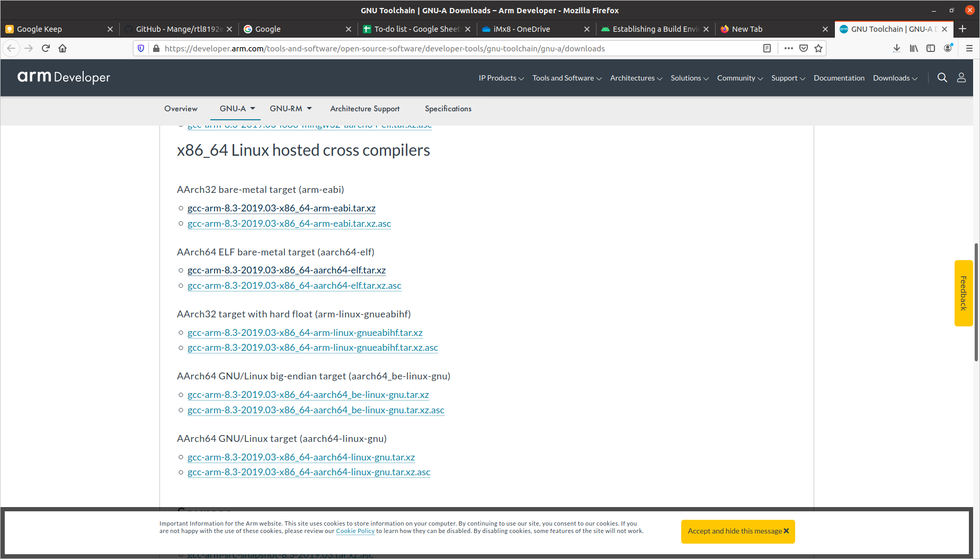Viewport: 980px width, 559px height.
Task: Open Library toolbar icon
Action: point(914,48)
